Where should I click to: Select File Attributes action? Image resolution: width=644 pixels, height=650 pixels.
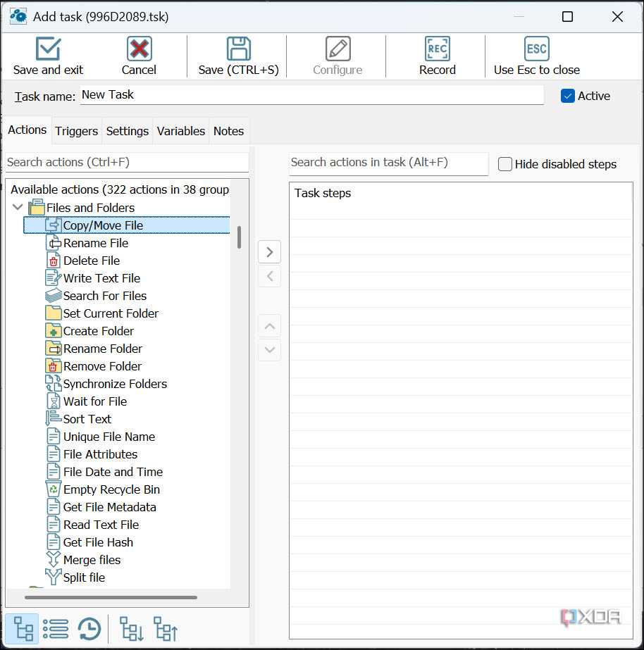[x=100, y=454]
